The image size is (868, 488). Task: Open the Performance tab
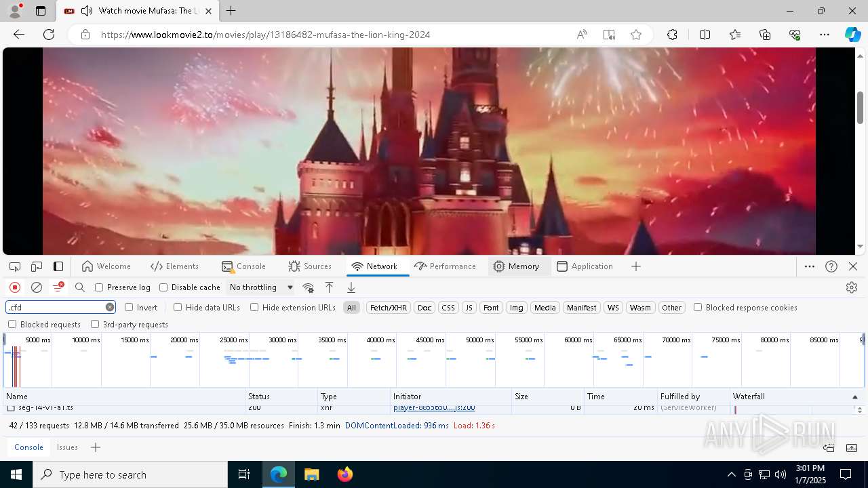[x=445, y=266]
